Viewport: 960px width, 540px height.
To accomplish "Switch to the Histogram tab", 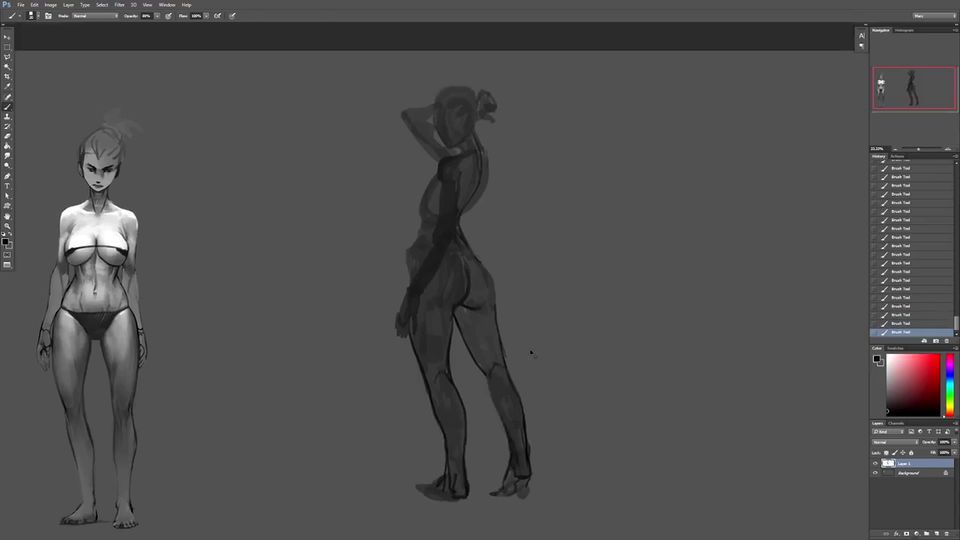I will [x=904, y=30].
